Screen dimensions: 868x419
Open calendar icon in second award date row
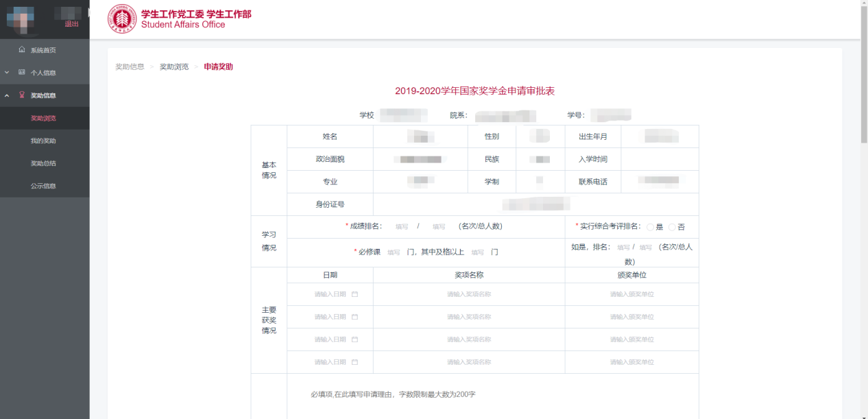[x=354, y=317]
